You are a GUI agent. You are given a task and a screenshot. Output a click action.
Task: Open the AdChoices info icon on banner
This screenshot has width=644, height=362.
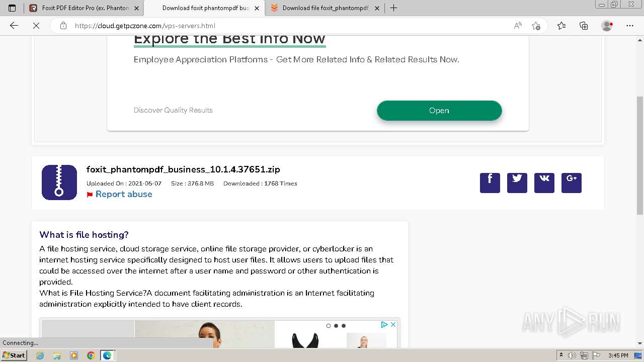tap(384, 325)
